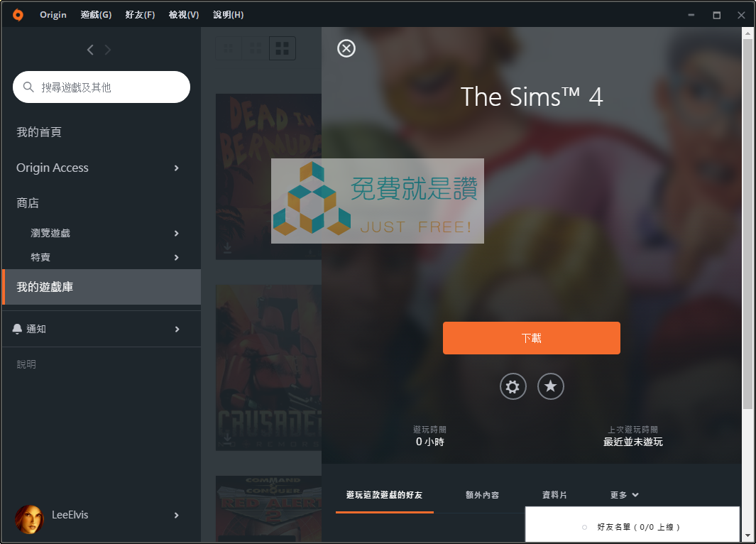Expand the Origin Access submenu
The width and height of the screenshot is (756, 544).
click(177, 168)
